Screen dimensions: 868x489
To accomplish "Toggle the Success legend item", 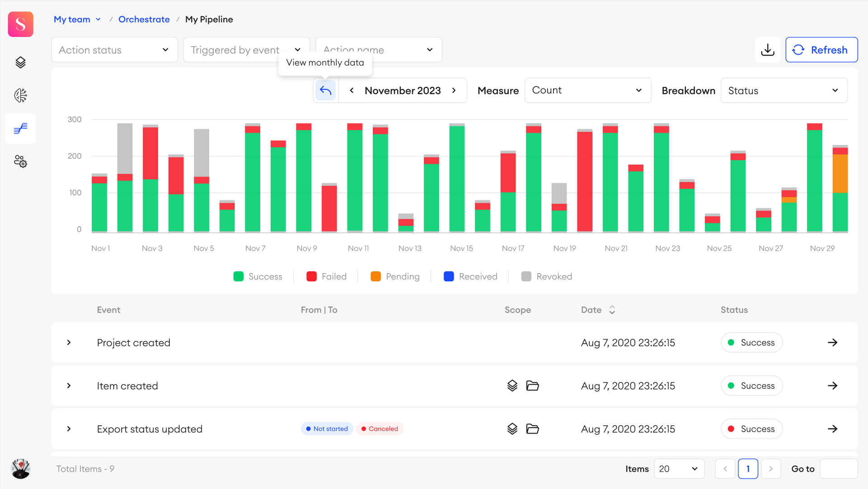I will [258, 276].
